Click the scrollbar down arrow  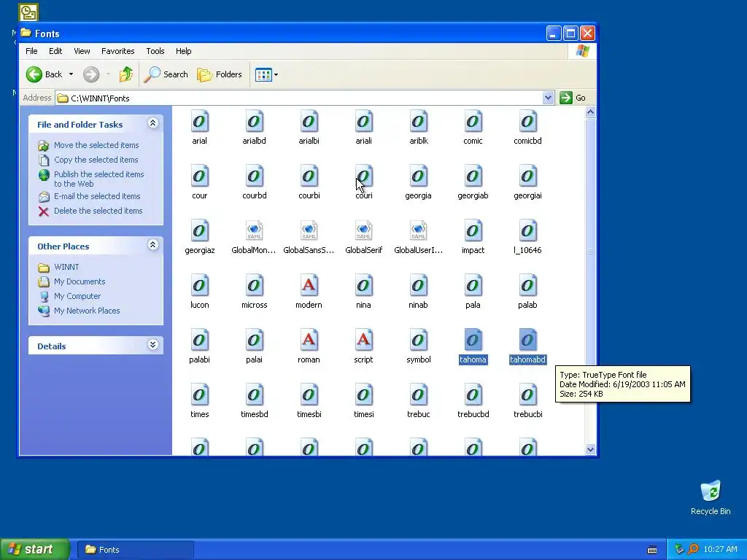coord(590,449)
